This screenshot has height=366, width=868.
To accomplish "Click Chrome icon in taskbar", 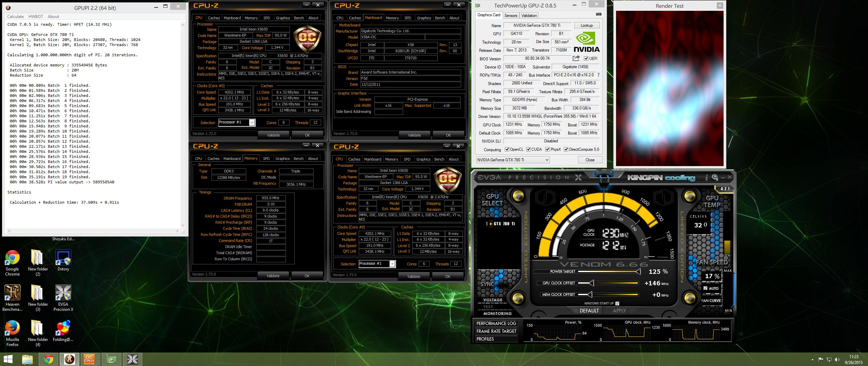I will 48,359.
